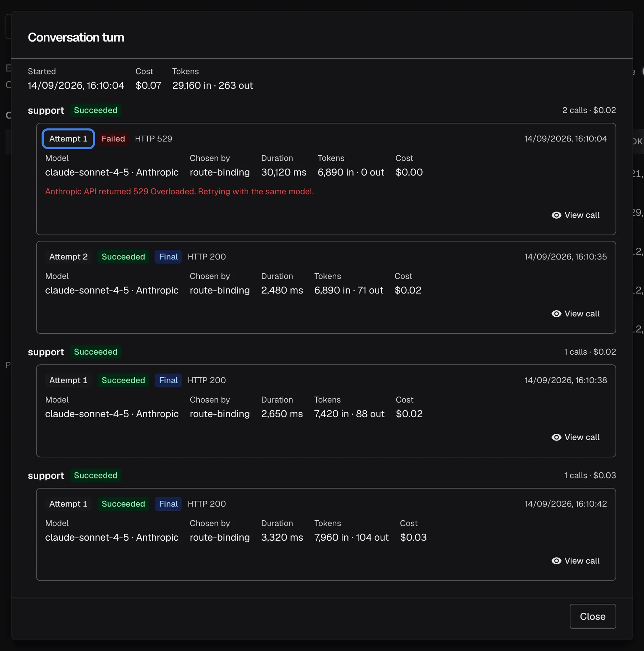644x651 pixels.
Task: Click tokens value 6,890 in · 71 out
Action: pos(348,290)
